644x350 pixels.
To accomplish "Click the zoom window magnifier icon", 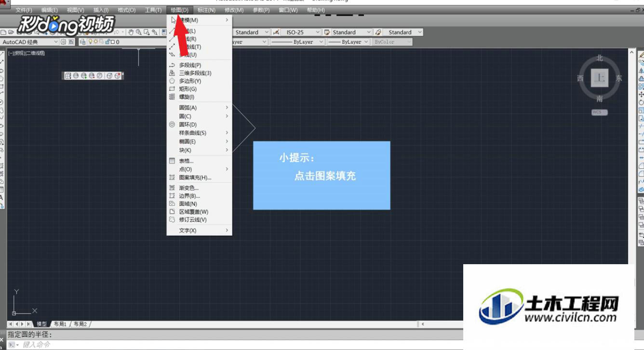I will click(x=147, y=32).
